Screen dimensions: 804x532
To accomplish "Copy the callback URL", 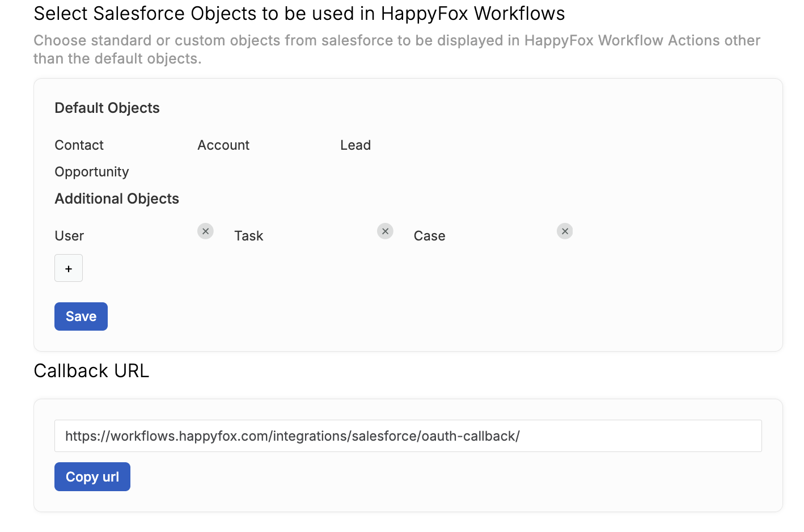I will (x=92, y=476).
